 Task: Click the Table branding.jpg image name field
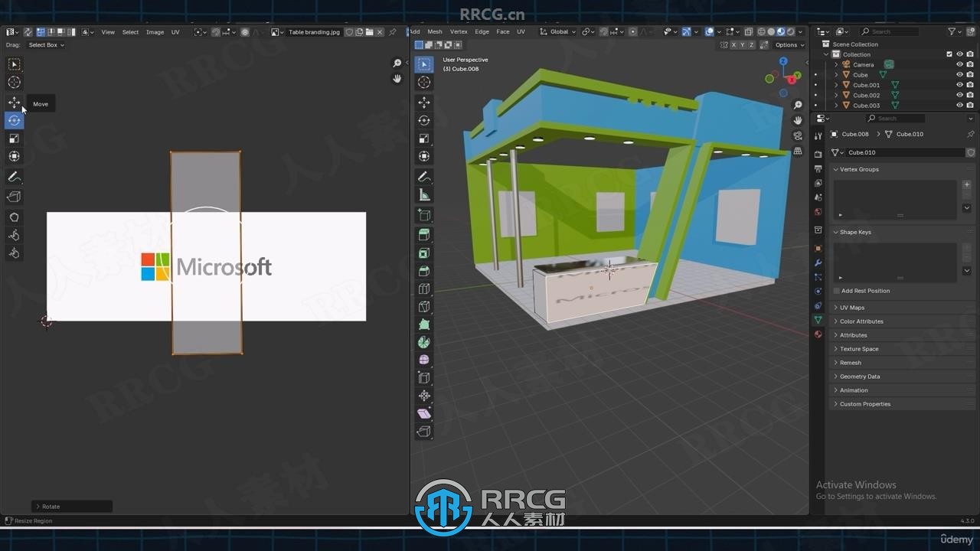tap(314, 32)
